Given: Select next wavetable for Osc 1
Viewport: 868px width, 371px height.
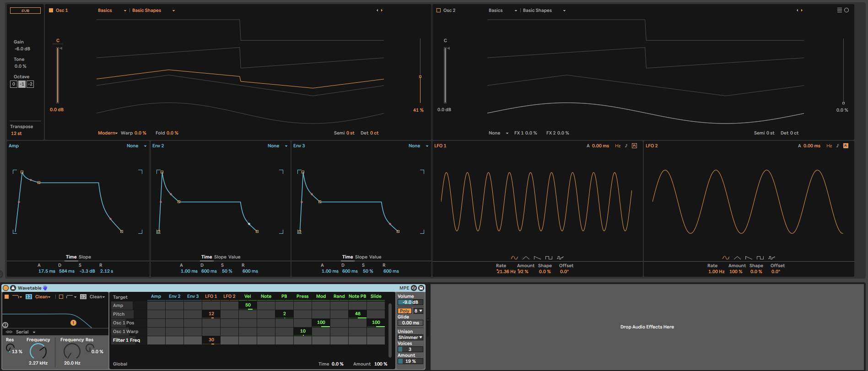Looking at the screenshot, I should [382, 10].
